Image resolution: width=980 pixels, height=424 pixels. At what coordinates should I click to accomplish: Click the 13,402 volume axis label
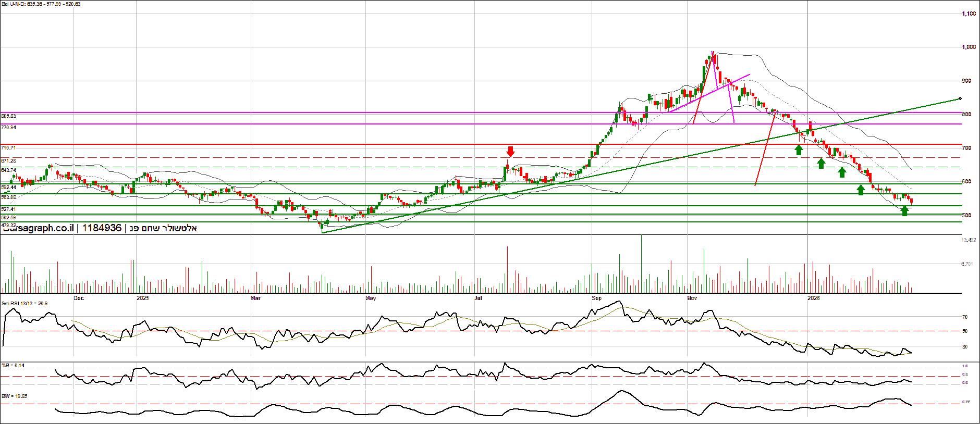coord(968,240)
